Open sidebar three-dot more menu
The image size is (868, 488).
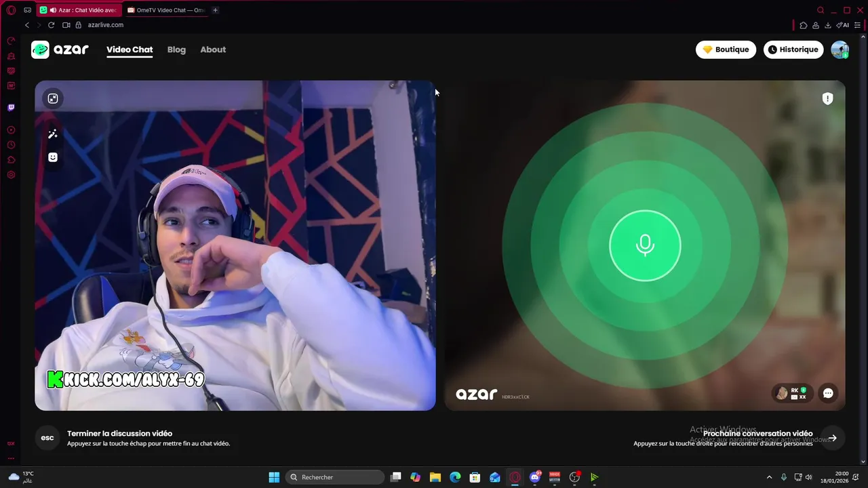[11, 458]
